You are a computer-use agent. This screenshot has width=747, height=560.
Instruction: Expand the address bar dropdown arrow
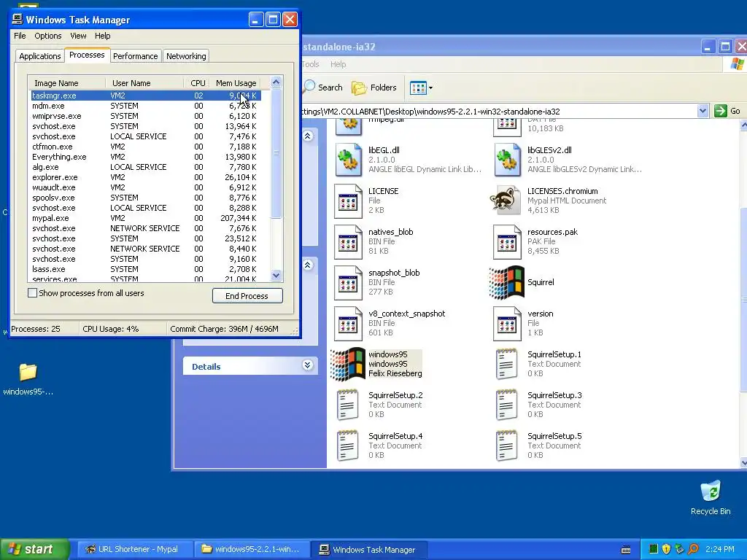tap(703, 111)
